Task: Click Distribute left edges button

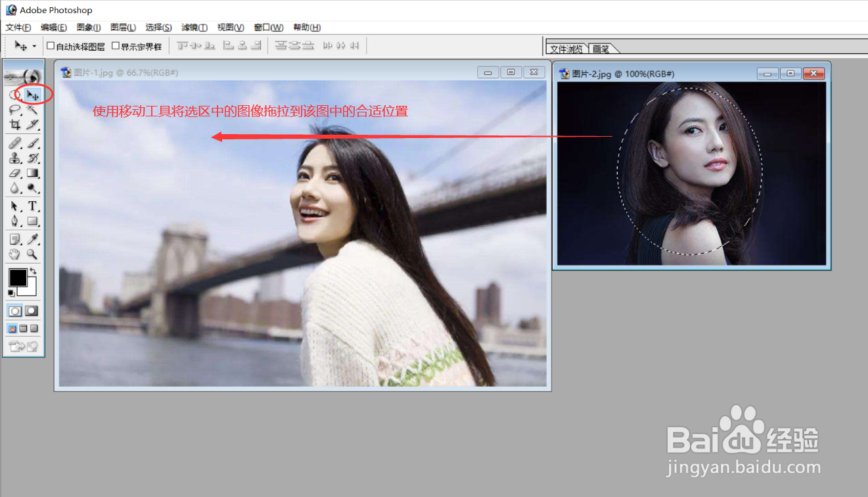Action: [328, 45]
